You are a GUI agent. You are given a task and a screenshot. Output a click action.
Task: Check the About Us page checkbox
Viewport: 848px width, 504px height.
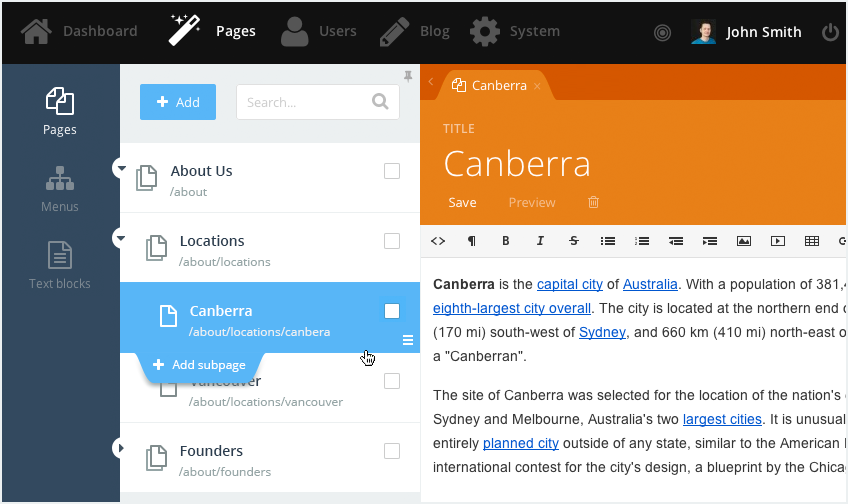(392, 171)
